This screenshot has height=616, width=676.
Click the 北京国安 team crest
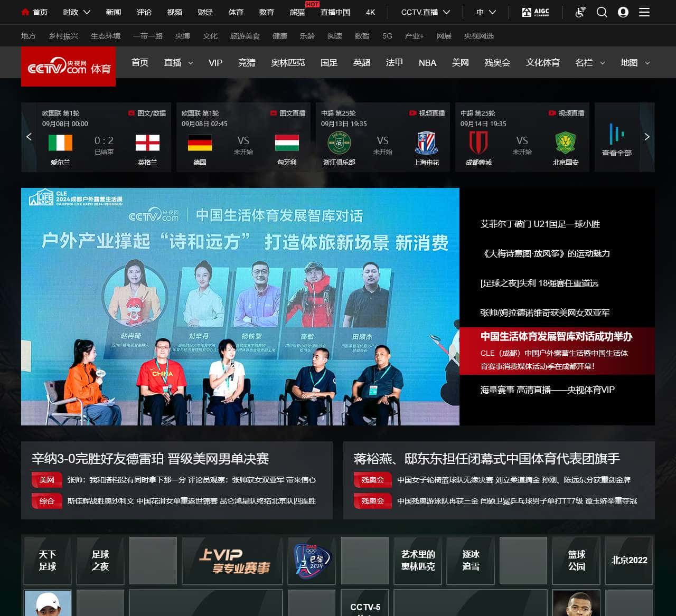pyautogui.click(x=566, y=143)
